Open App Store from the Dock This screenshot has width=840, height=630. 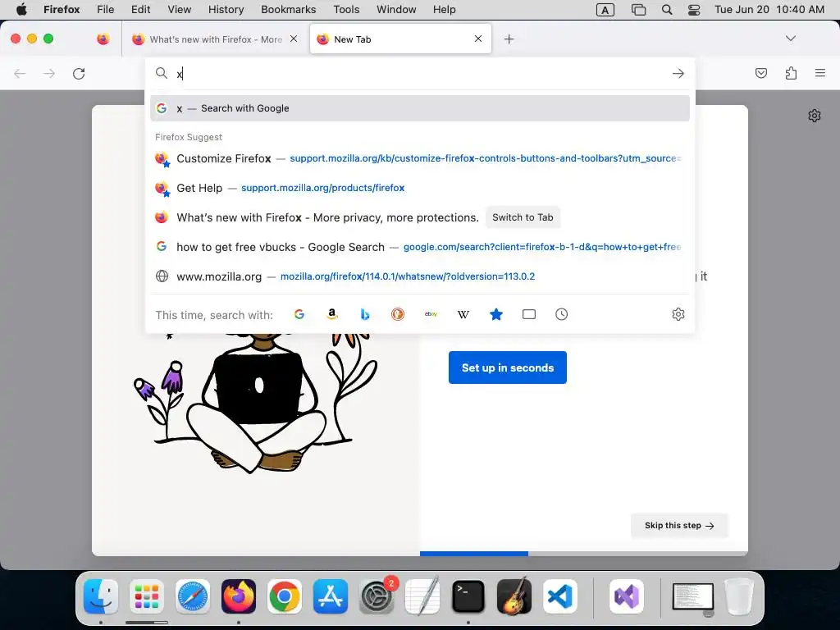click(x=330, y=596)
